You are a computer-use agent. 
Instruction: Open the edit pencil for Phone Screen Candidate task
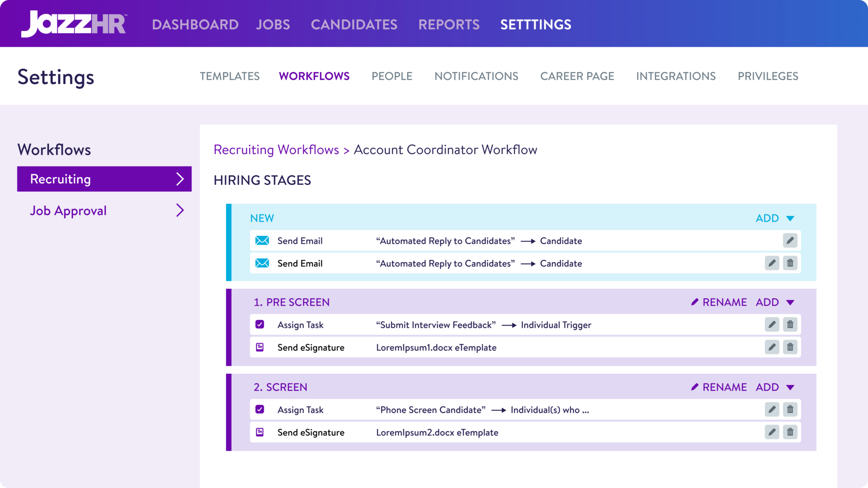(x=772, y=410)
